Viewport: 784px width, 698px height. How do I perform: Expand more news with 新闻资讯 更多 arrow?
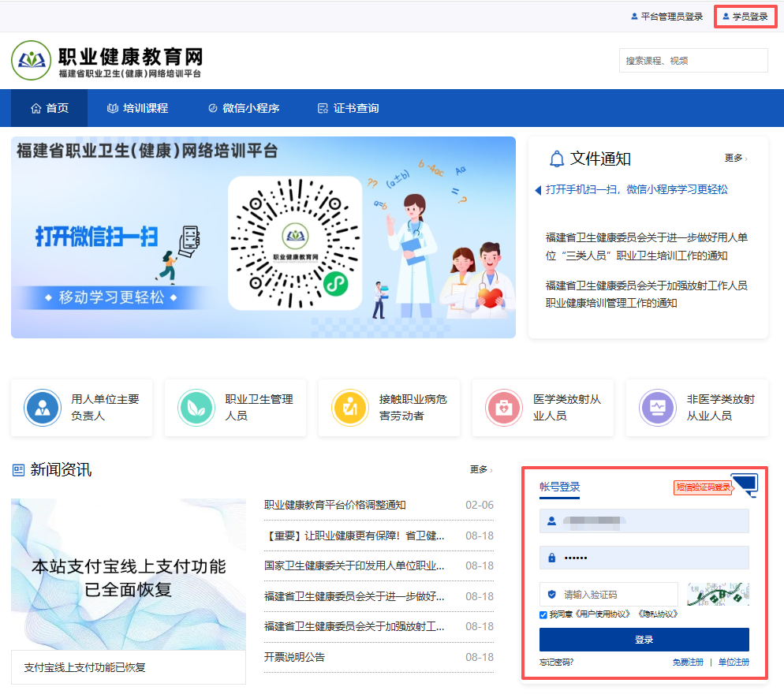point(481,470)
